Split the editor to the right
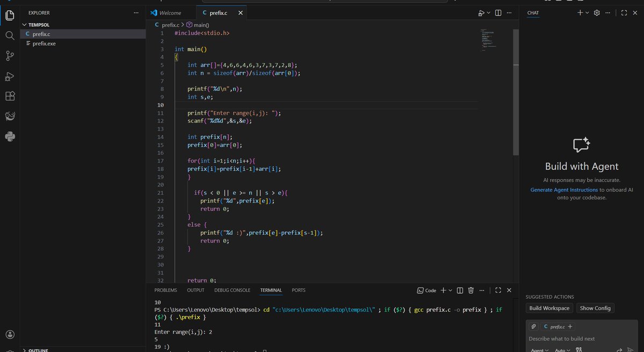Viewport: 644px width, 352px height. (x=498, y=13)
